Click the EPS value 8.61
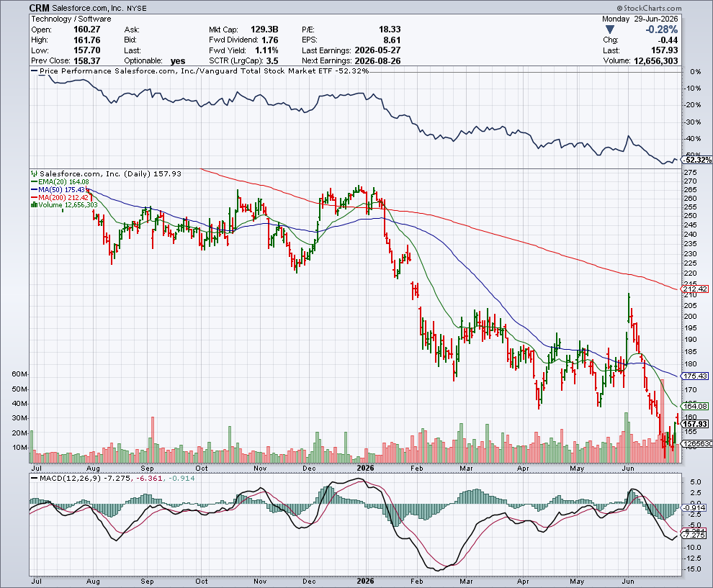The image size is (713, 588). coord(392,40)
